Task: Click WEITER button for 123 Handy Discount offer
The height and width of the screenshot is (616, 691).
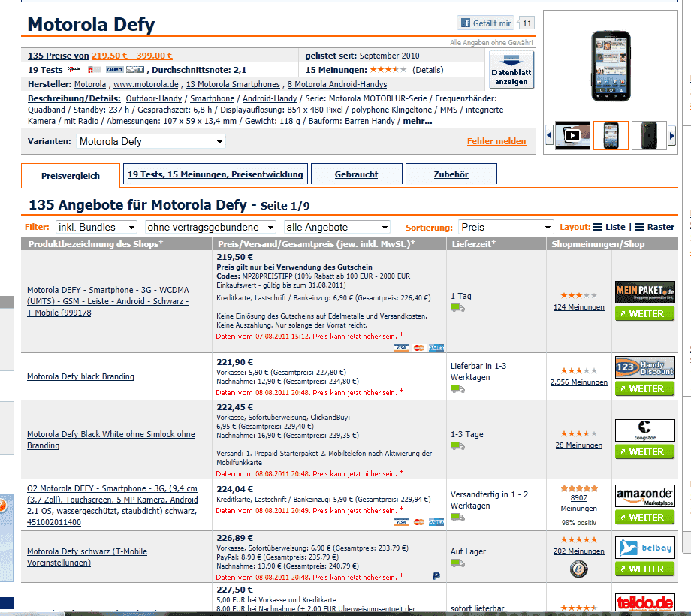Action: pos(644,388)
